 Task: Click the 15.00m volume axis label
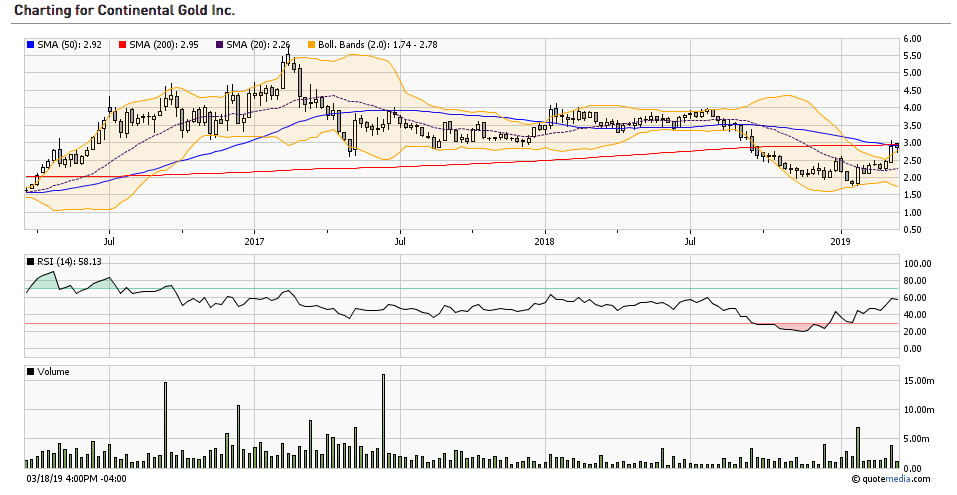[917, 381]
